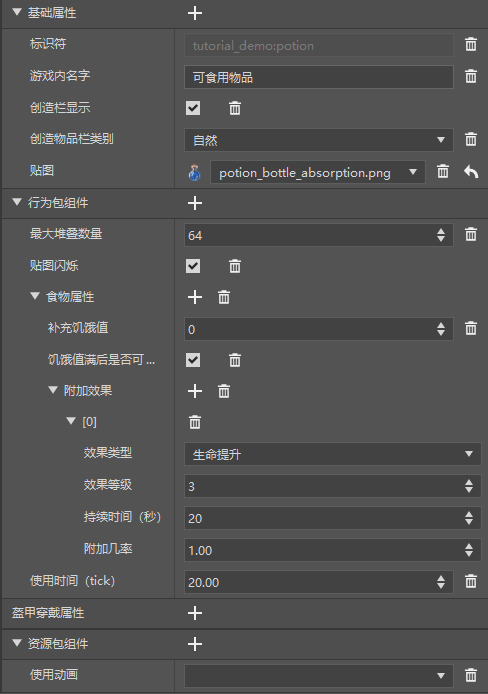This screenshot has height=694, width=488.
Task: Open the 使用动画 dropdown
Action: (x=319, y=675)
